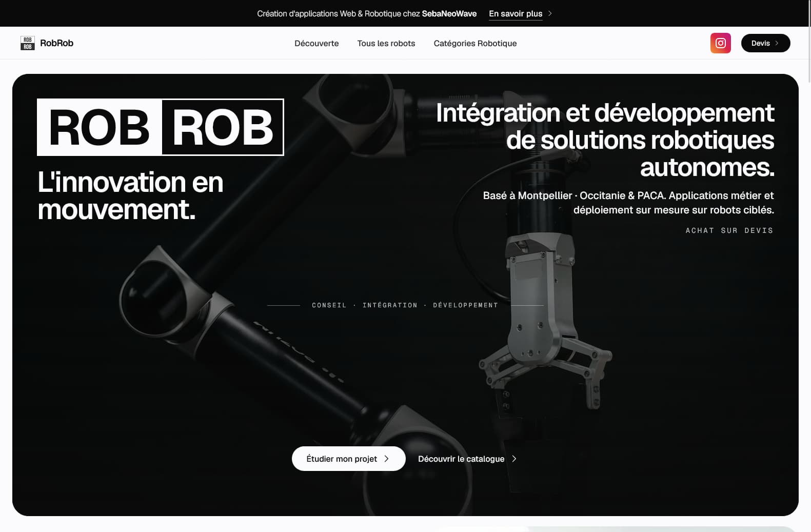Open Catégories Robotique menu
The image size is (811, 532).
[x=475, y=43]
